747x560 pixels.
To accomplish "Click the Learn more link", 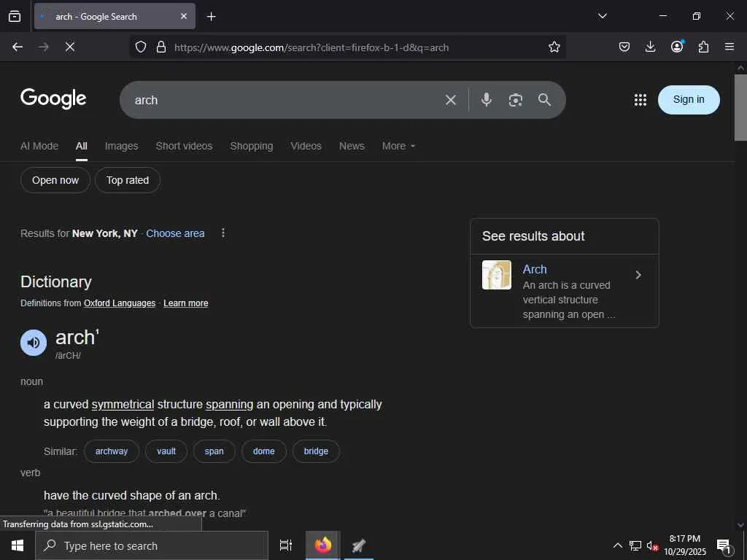I will (x=186, y=303).
